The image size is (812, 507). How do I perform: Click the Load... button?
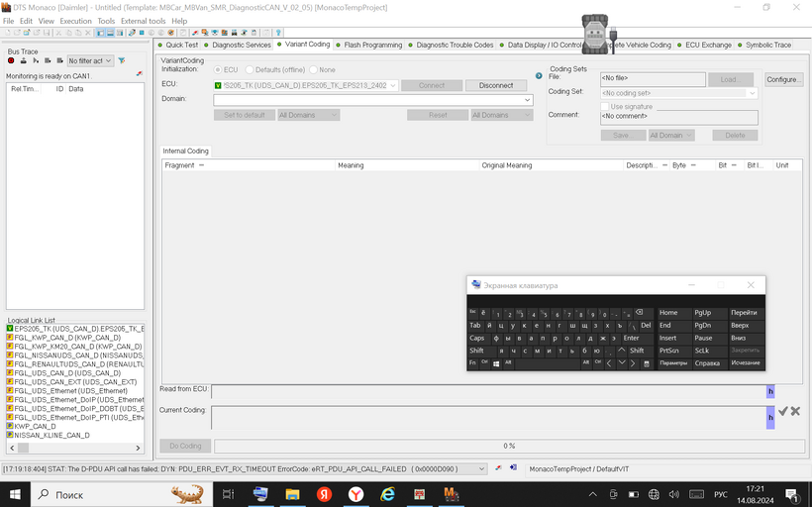(x=730, y=79)
